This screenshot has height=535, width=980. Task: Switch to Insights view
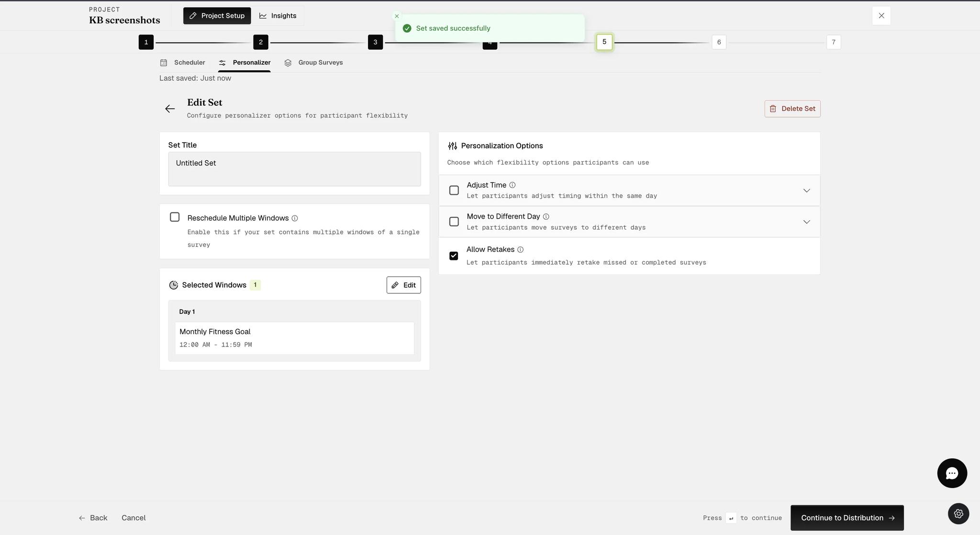tap(278, 16)
